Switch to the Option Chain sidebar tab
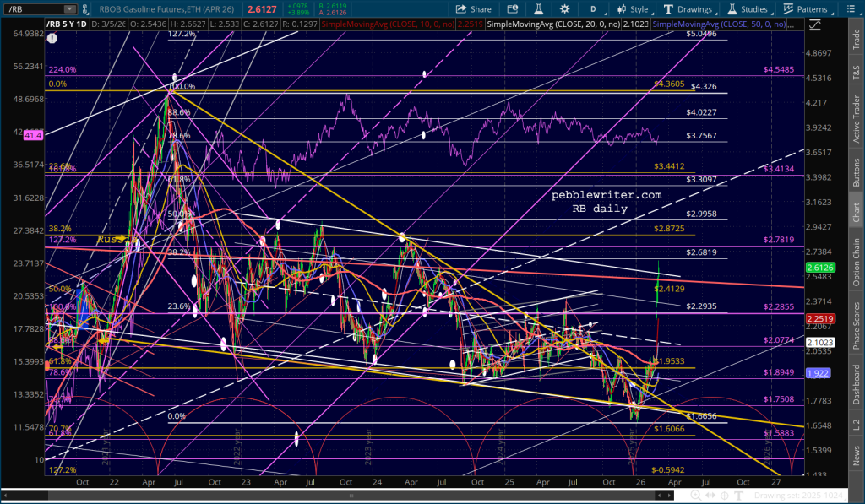This screenshot has height=504, width=865. coord(857,261)
